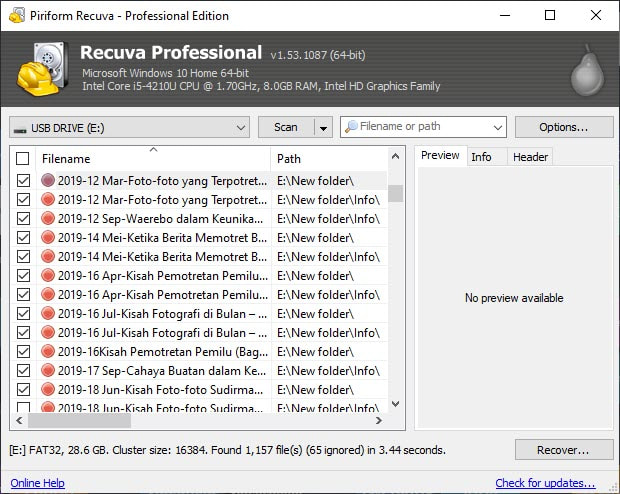Click the horizontal scrollbar thumb of file list
Screen dimensions: 620x494
(x=79, y=420)
